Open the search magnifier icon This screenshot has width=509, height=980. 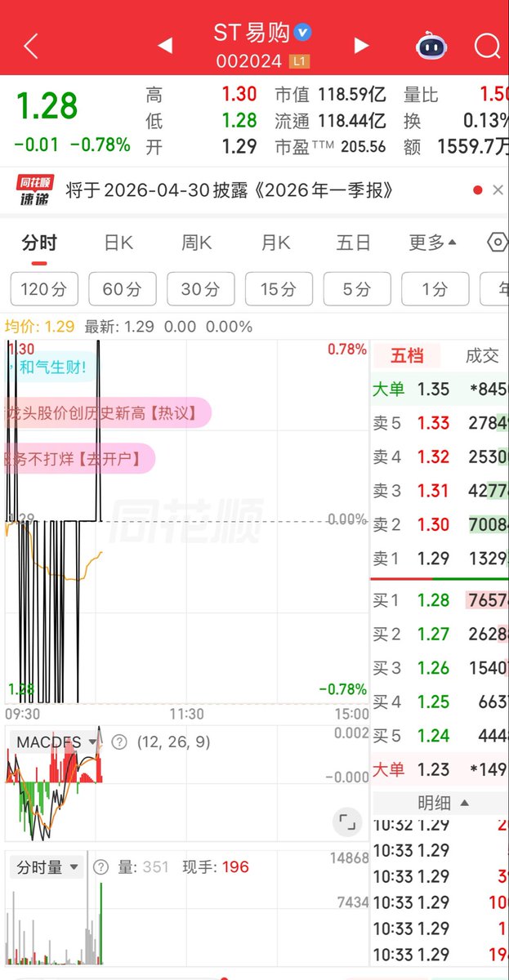click(488, 46)
